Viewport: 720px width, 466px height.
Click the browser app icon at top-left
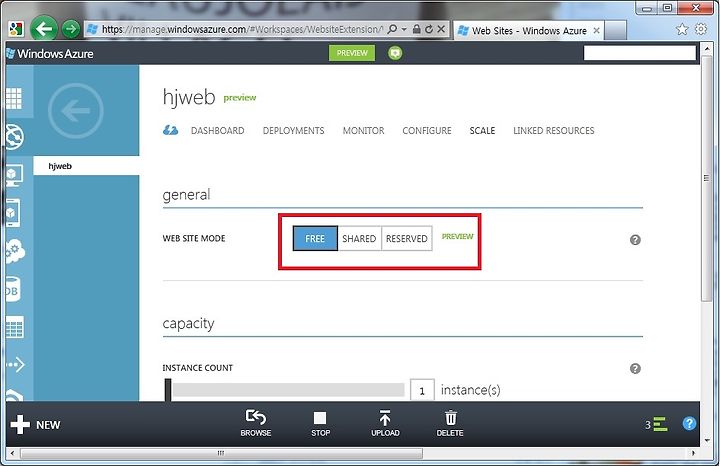16,29
